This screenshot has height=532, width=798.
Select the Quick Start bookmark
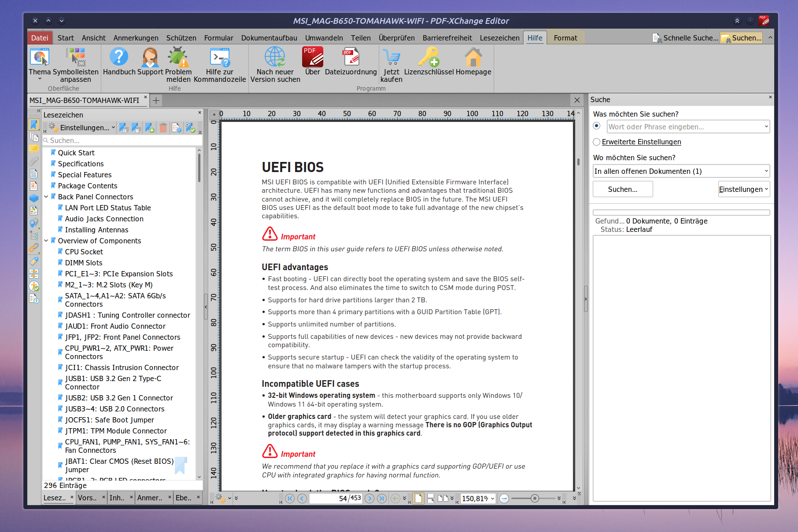click(x=76, y=153)
